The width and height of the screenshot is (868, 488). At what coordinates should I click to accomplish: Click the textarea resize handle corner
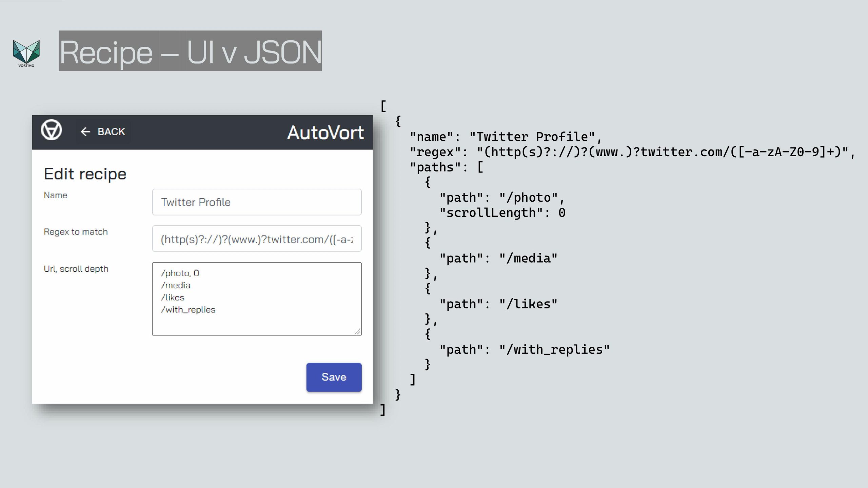click(357, 331)
